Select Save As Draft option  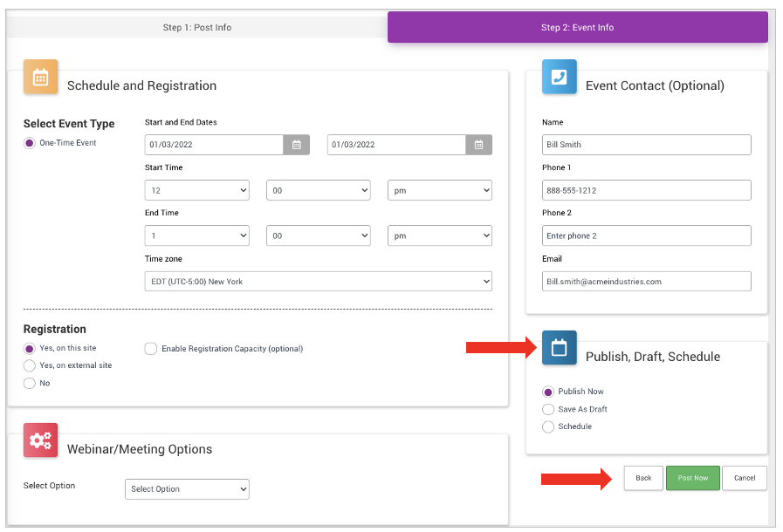click(548, 409)
